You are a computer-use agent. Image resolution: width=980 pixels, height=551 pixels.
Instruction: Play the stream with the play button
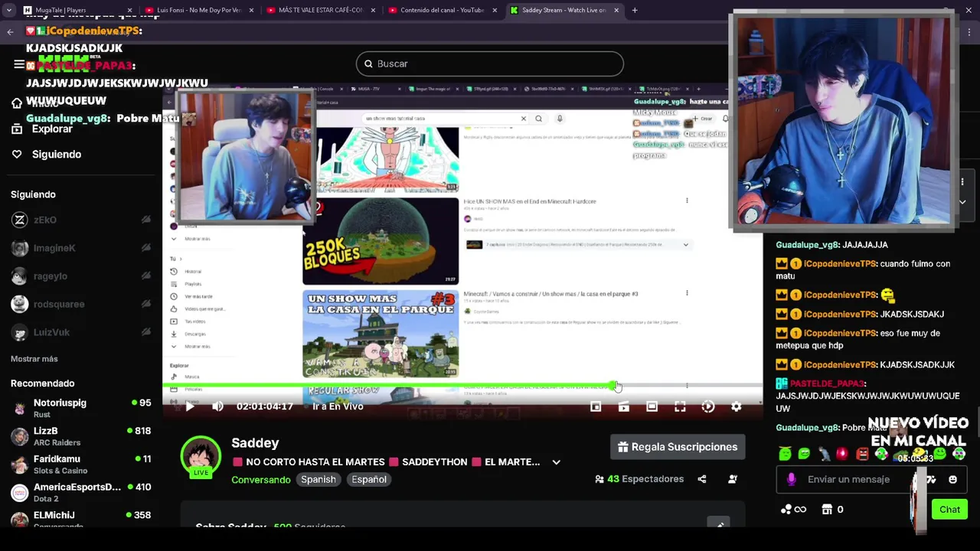190,406
